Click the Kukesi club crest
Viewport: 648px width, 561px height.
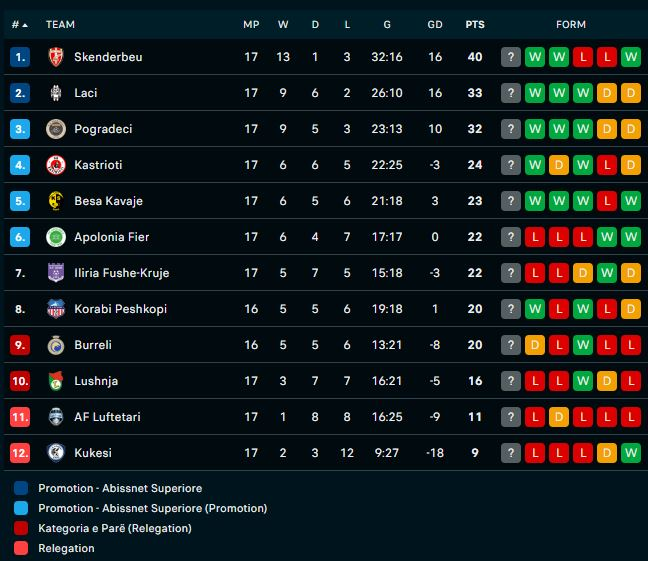pyautogui.click(x=56, y=453)
